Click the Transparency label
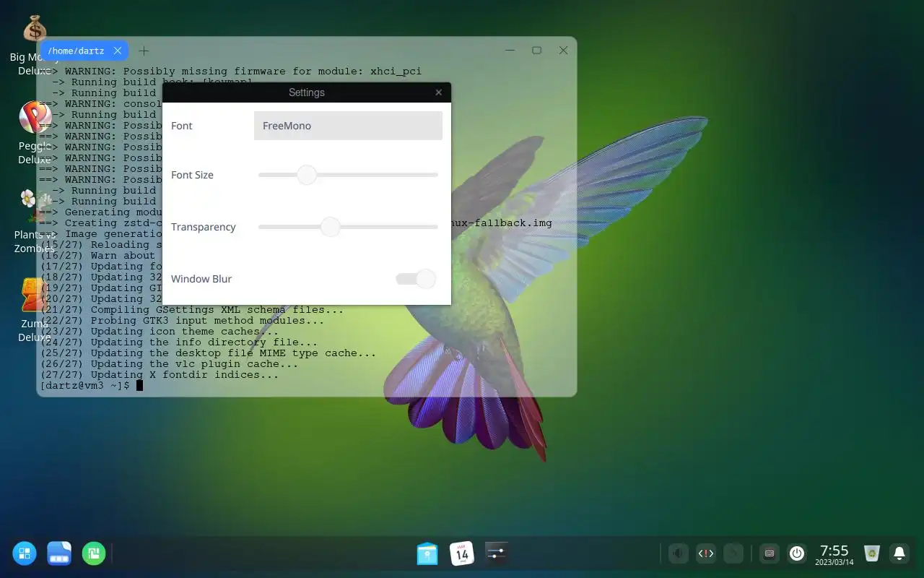Image resolution: width=924 pixels, height=578 pixels. [204, 227]
